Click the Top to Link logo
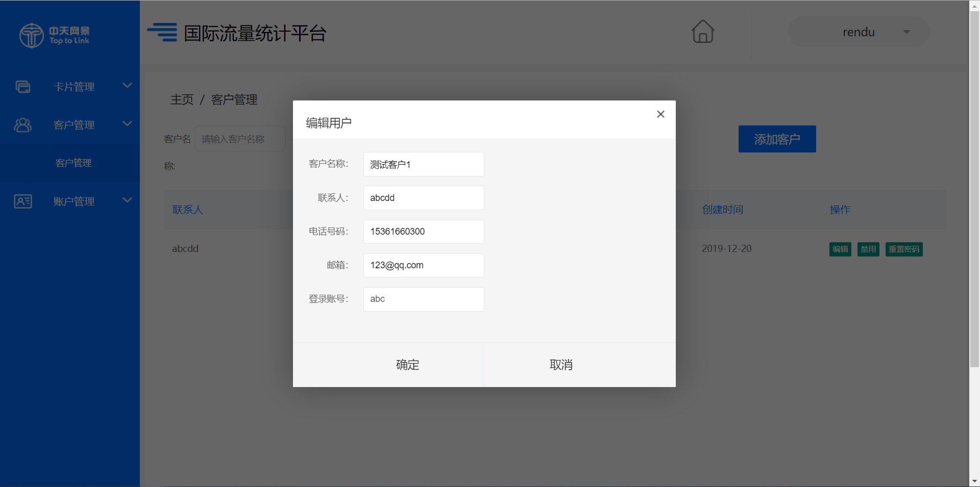The width and height of the screenshot is (980, 487). 54,35
